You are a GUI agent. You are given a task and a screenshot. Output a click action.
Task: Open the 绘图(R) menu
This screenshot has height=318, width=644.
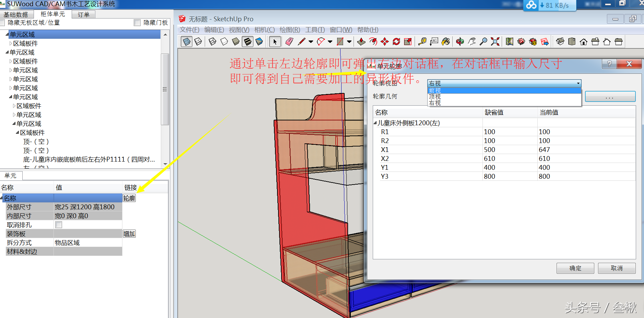pyautogui.click(x=290, y=30)
